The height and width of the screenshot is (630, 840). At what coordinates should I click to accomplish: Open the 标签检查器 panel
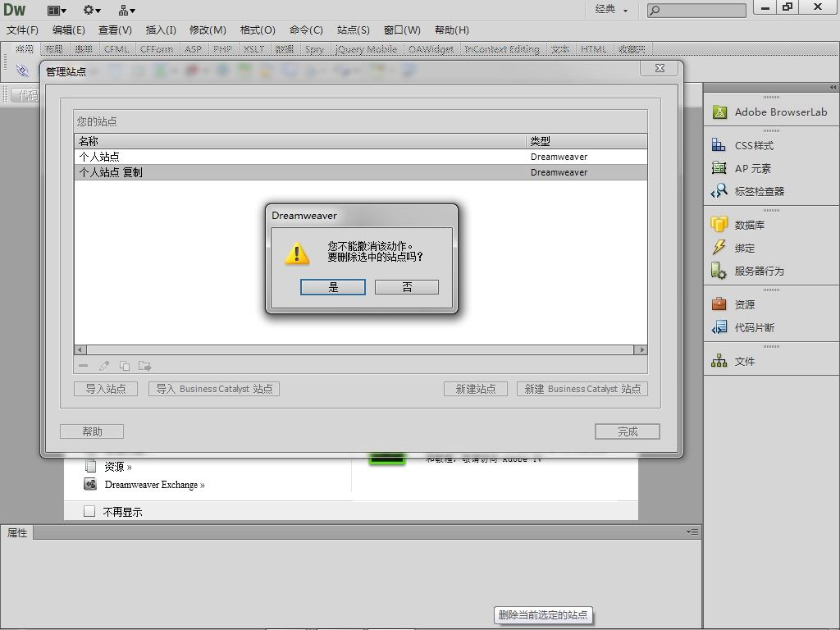pos(748,191)
